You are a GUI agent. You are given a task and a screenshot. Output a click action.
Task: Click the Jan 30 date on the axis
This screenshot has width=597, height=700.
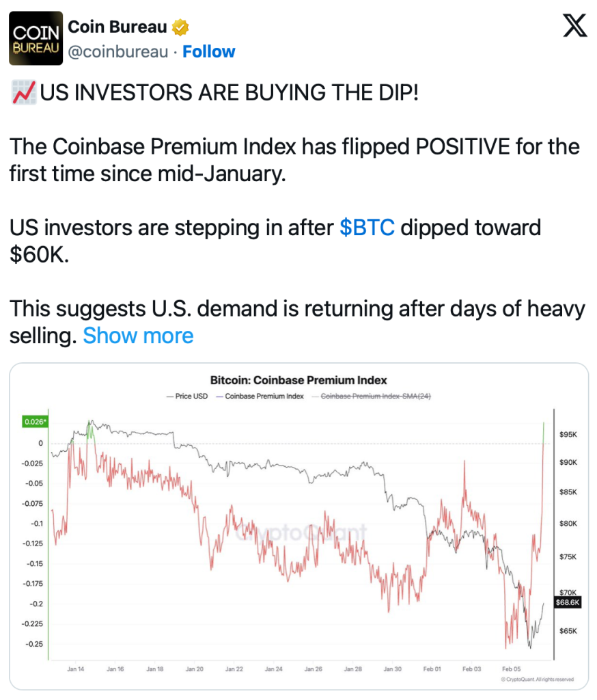pyautogui.click(x=393, y=669)
